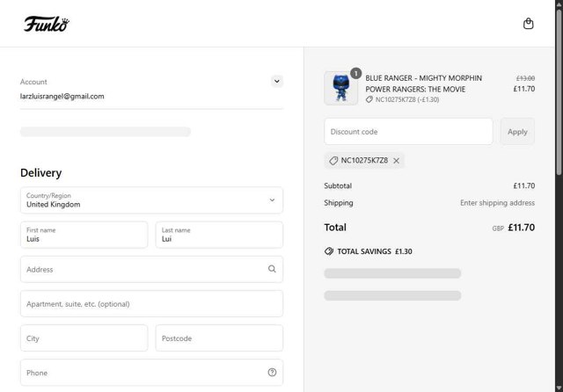Open the shopping bag cart icon
This screenshot has width=563, height=392.
[x=529, y=24]
